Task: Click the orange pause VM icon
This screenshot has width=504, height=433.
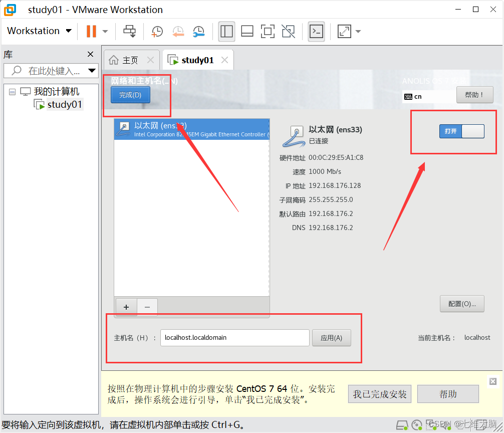Action: (x=91, y=31)
